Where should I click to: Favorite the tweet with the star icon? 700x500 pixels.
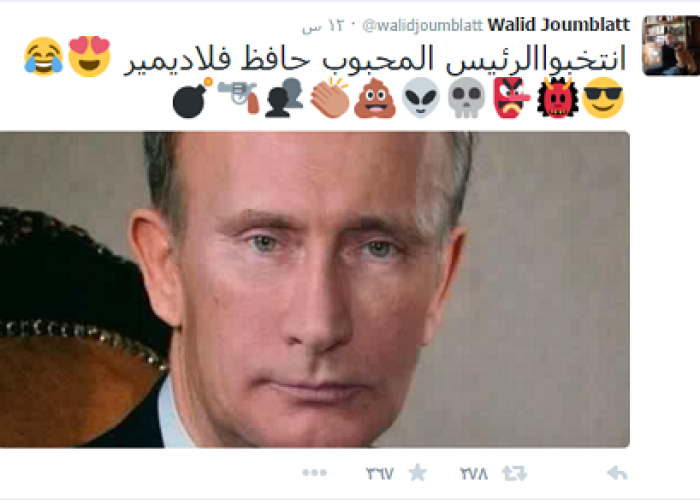pos(418,472)
